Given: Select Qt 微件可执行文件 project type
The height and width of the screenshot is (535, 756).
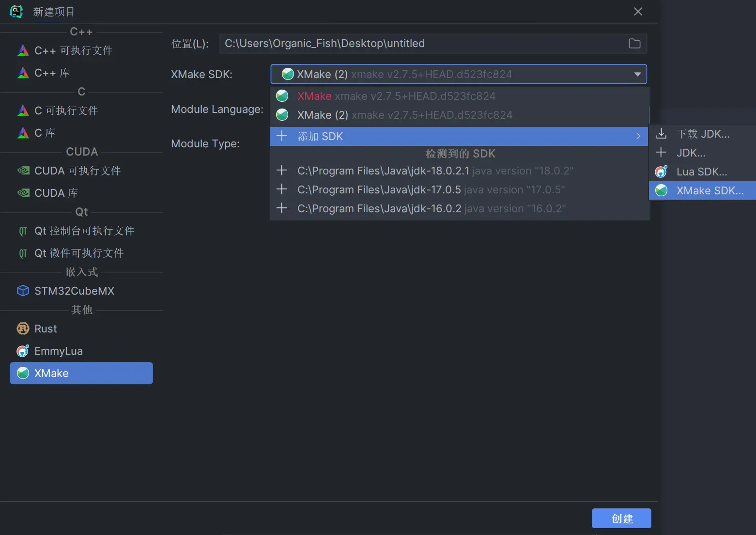Looking at the screenshot, I should point(81,253).
